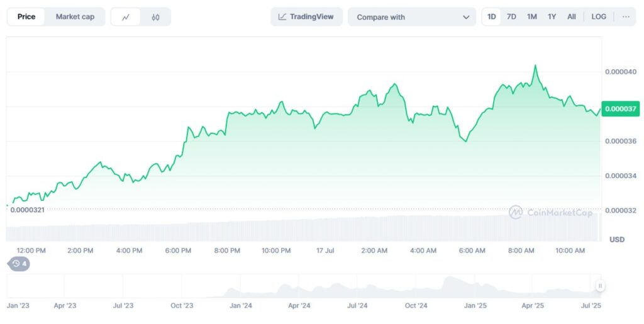Click the 6:00 AM time label
This screenshot has width=644, height=324.
tap(472, 250)
